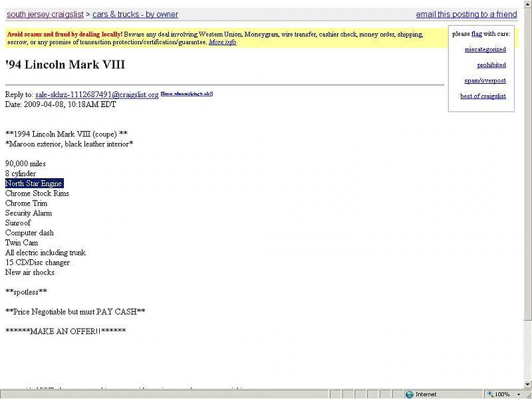Click email this posting to a friend
Viewport: 532px width, 399px height.
pyautogui.click(x=466, y=15)
